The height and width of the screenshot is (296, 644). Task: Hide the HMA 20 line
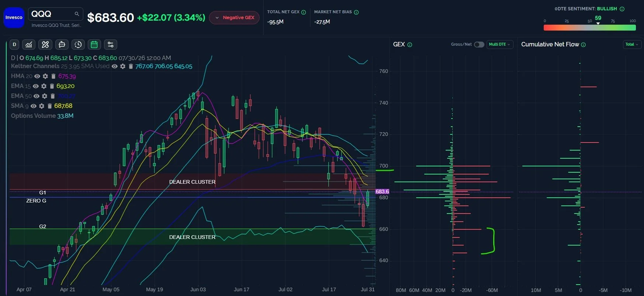point(37,76)
